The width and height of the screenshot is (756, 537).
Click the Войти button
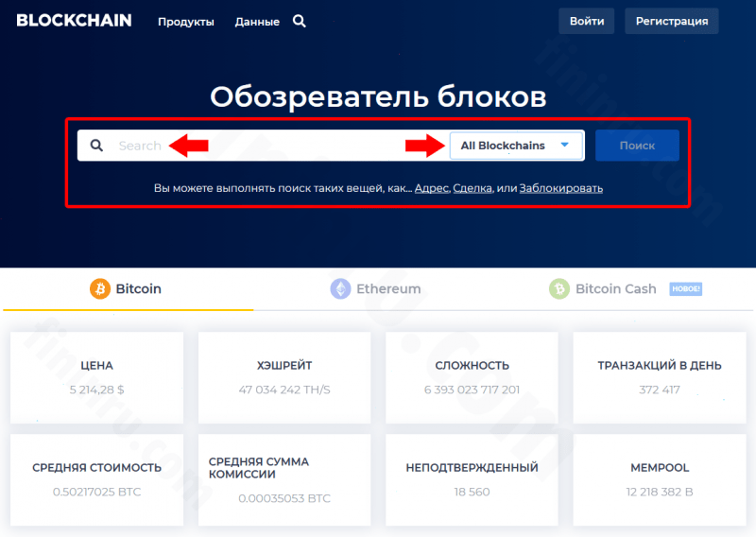(586, 21)
